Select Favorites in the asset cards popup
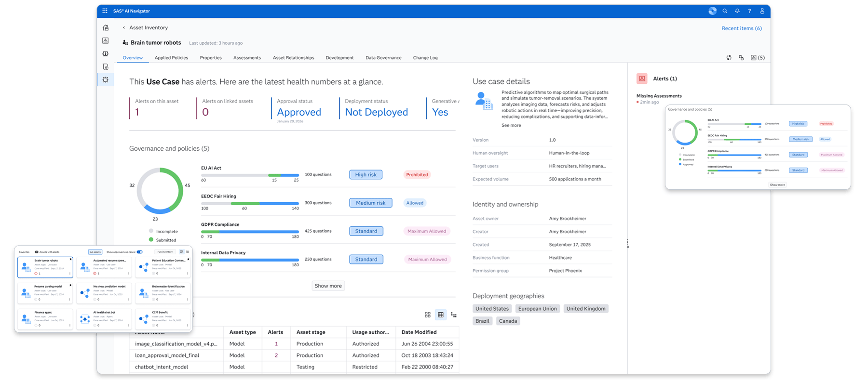The height and width of the screenshot is (380, 868). [x=24, y=252]
